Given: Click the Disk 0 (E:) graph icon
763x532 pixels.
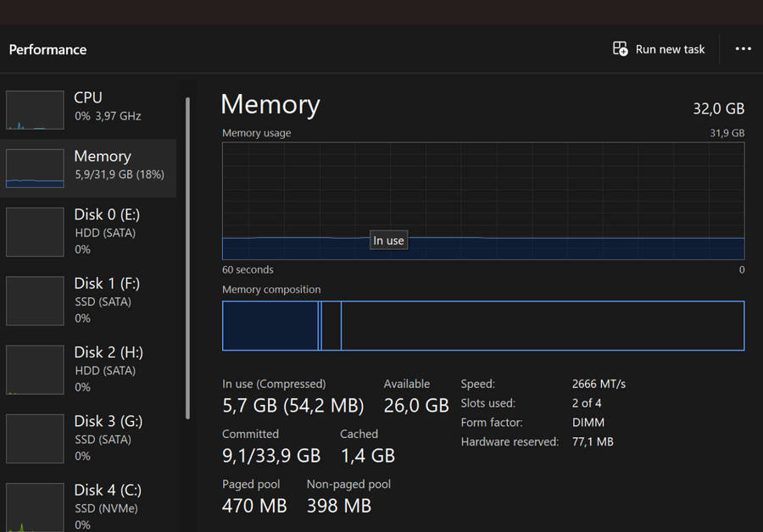Looking at the screenshot, I should pyautogui.click(x=34, y=232).
